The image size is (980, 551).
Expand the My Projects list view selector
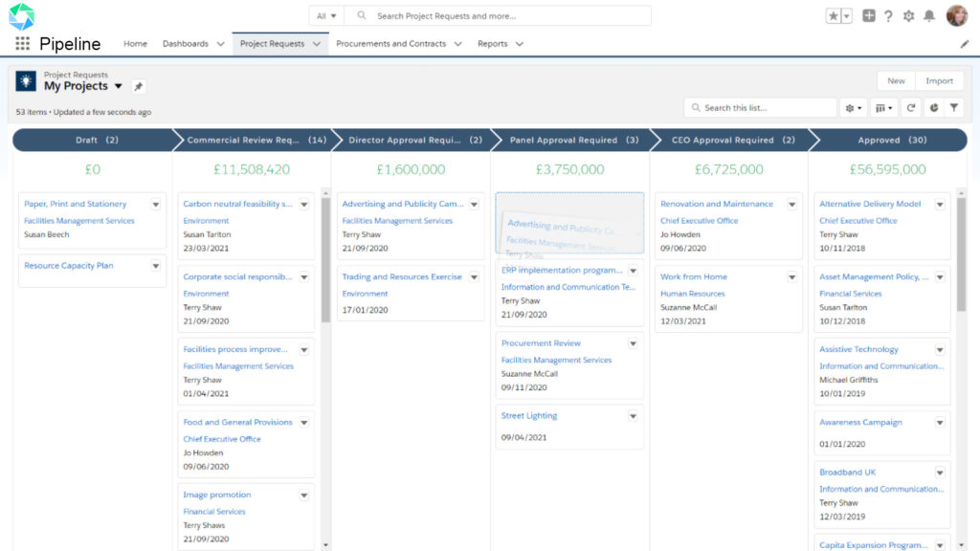pos(117,85)
